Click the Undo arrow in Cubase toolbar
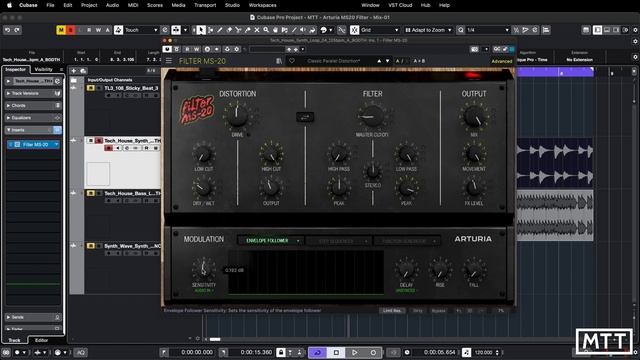The width and height of the screenshot is (640, 360). pyautogui.click(x=7, y=30)
